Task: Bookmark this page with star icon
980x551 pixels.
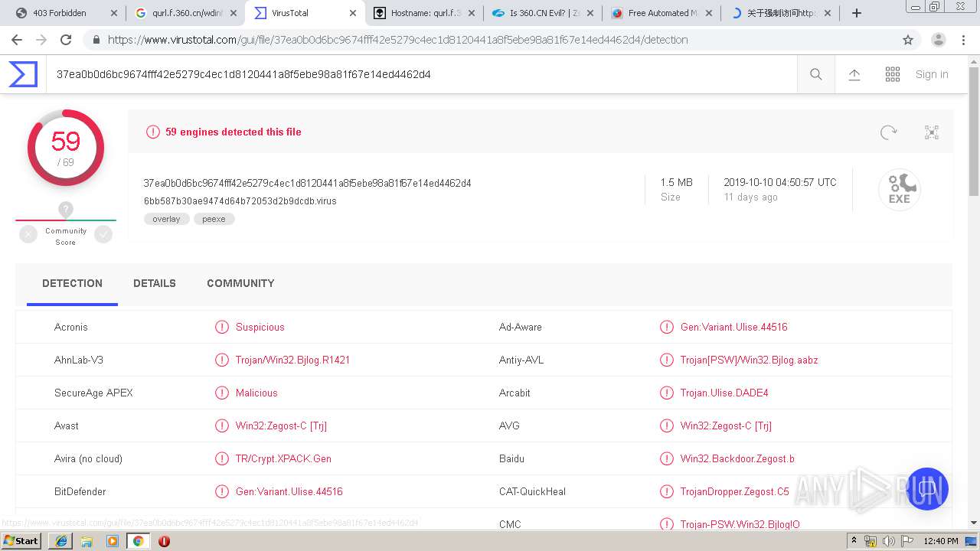Action: pyautogui.click(x=908, y=40)
